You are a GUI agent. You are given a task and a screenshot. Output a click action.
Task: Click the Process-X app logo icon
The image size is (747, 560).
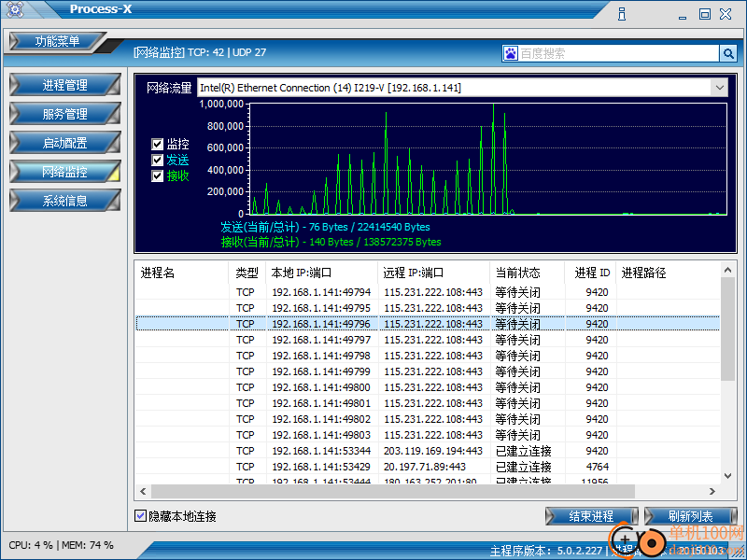point(15,9)
